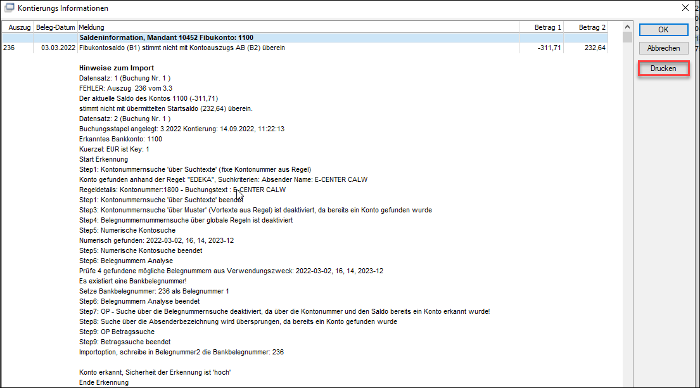The height and width of the screenshot is (388, 700).
Task: Click the Meldung column header
Action: coord(298,27)
